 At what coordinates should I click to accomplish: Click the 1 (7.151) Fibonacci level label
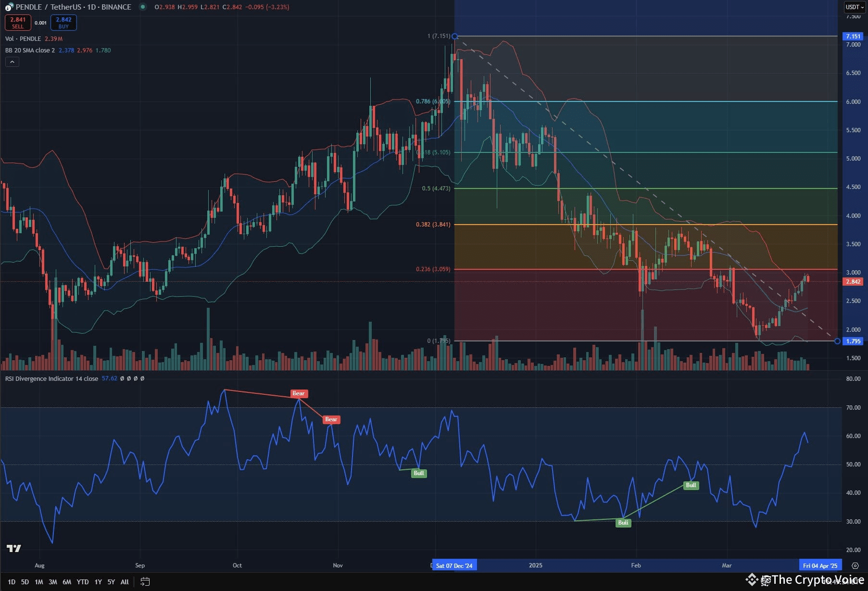pos(439,37)
